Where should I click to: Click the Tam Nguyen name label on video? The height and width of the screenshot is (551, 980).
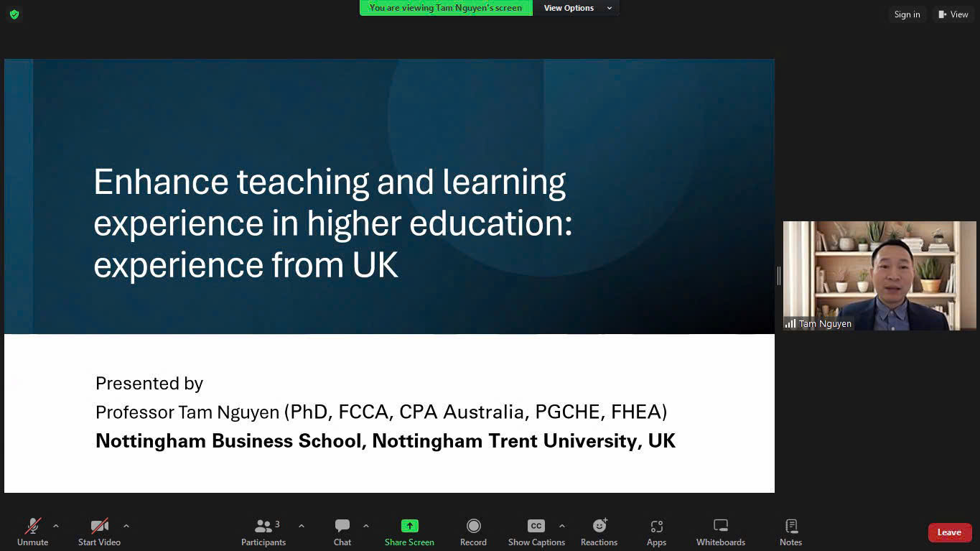(x=825, y=324)
